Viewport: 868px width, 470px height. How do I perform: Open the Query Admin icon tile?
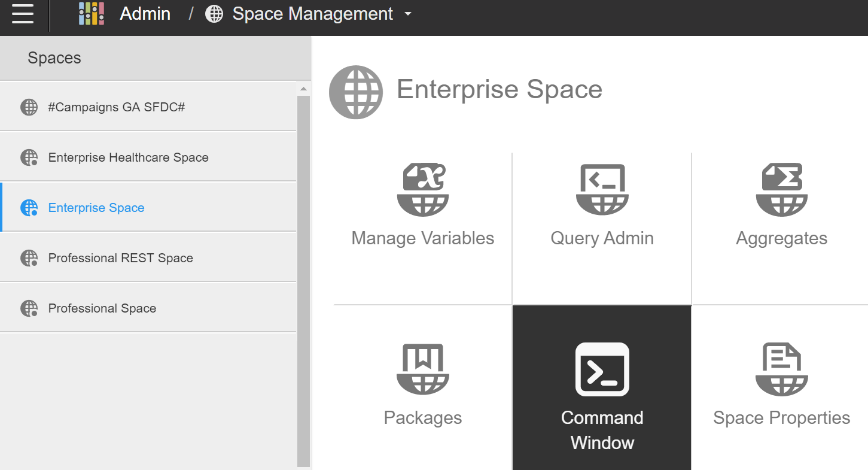pyautogui.click(x=602, y=190)
